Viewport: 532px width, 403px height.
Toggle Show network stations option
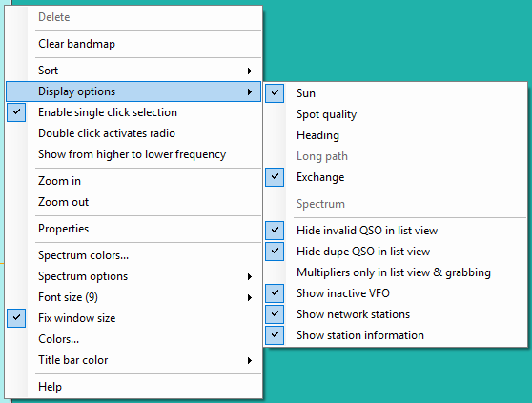396,314
